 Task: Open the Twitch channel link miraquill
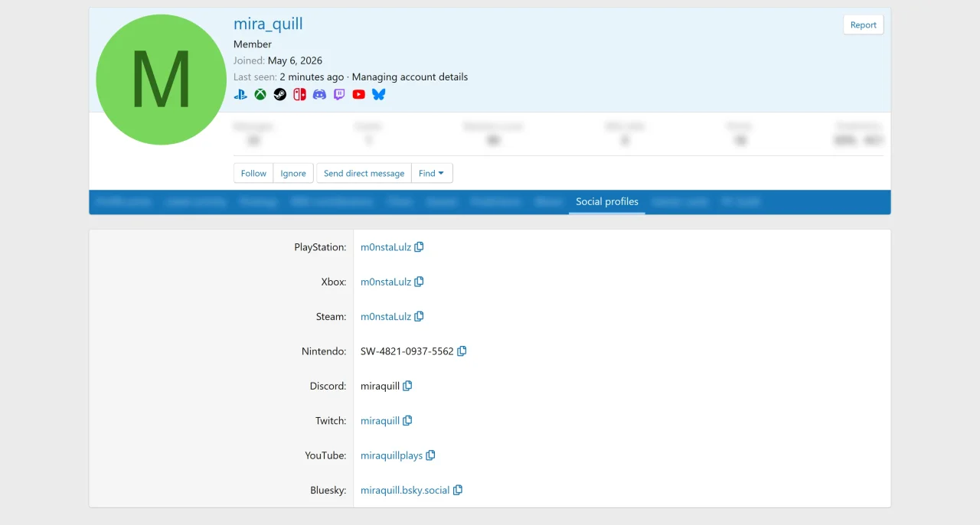pos(380,420)
